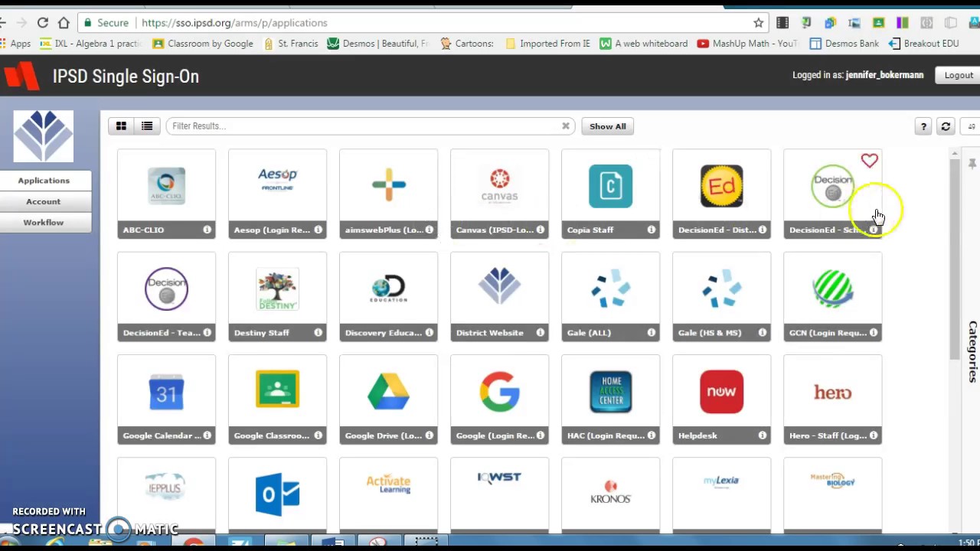Expand the Categories side panel
Screen dimensions: 980x551
click(x=972, y=350)
